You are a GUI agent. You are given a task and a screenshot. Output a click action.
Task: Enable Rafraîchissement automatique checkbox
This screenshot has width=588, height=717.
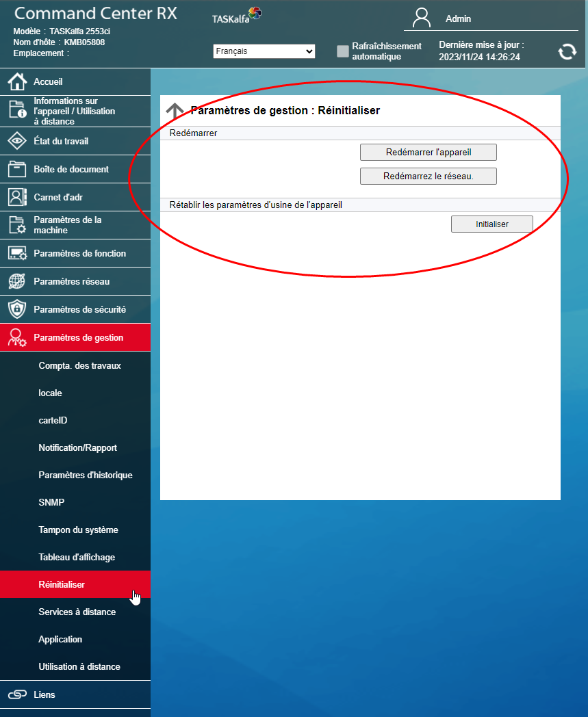tap(343, 51)
